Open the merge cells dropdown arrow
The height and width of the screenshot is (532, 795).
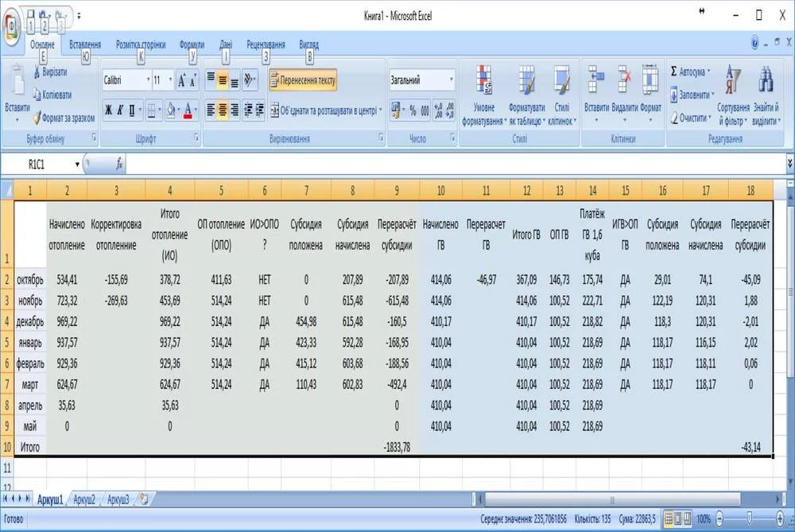[380, 111]
